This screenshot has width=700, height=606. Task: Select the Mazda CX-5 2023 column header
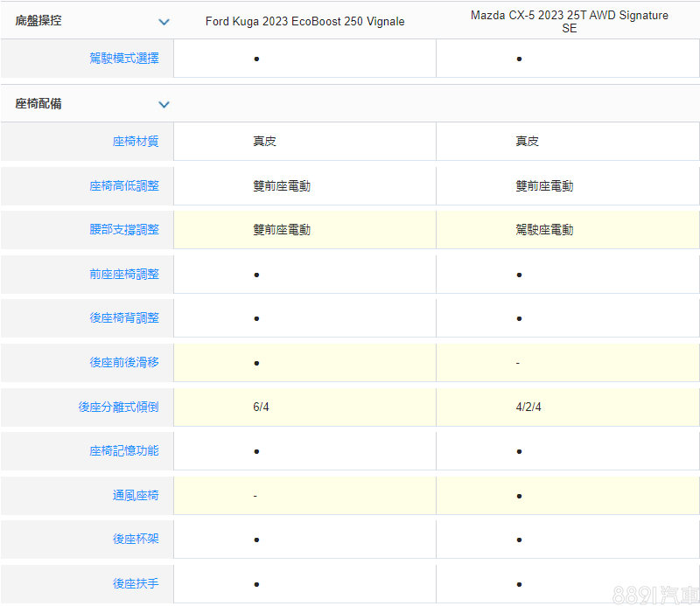click(569, 22)
